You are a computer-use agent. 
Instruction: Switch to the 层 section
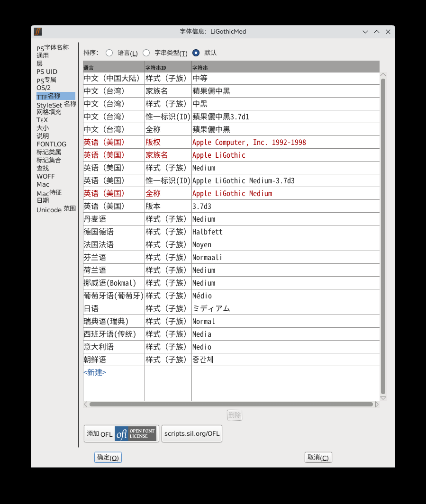pyautogui.click(x=39, y=63)
